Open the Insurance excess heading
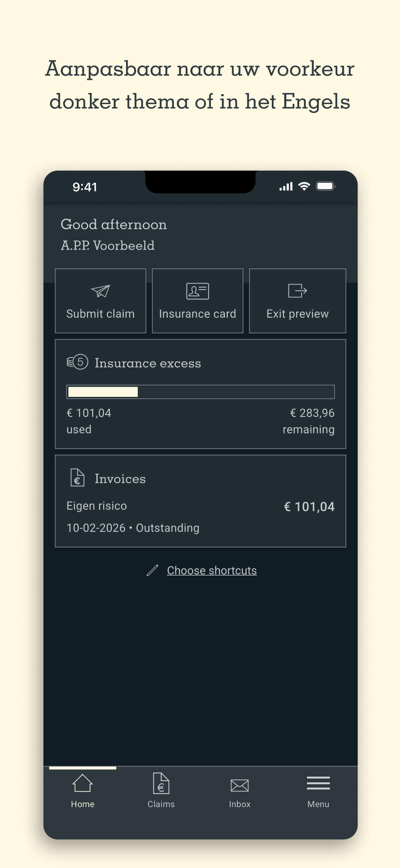 pyautogui.click(x=148, y=363)
